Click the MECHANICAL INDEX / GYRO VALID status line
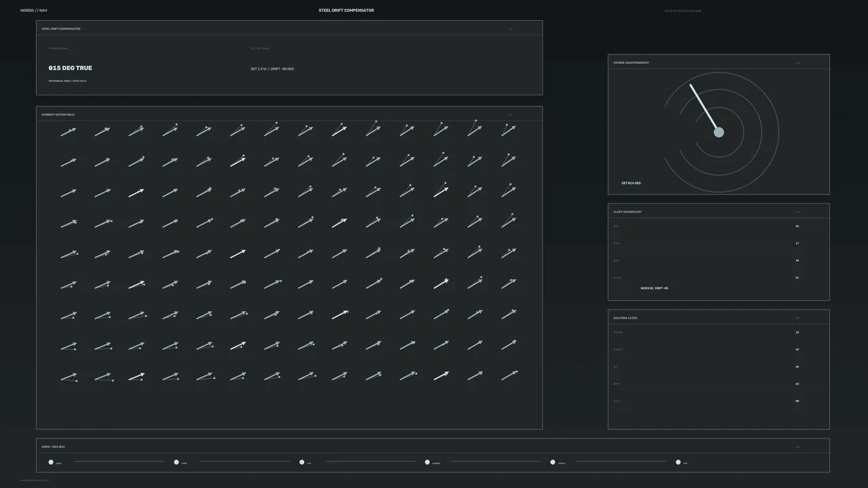 point(67,81)
